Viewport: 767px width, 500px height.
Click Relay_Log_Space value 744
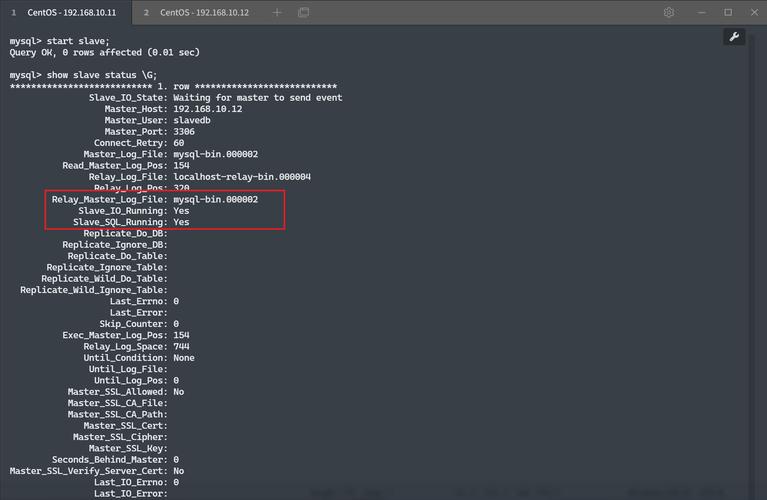click(181, 346)
